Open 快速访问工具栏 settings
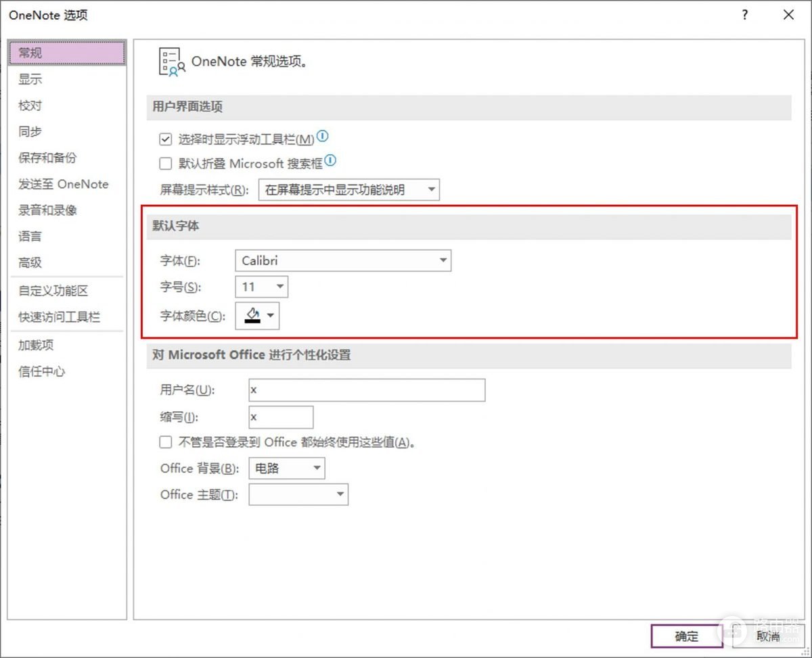 [59, 317]
